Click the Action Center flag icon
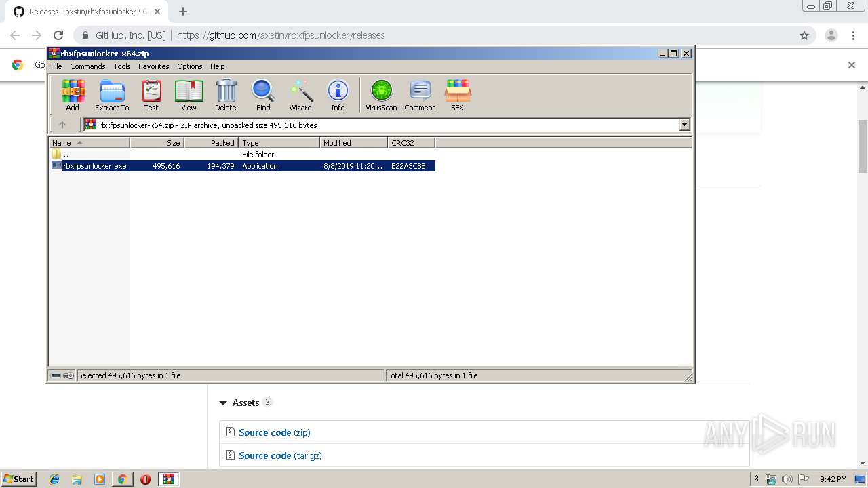 (803, 479)
